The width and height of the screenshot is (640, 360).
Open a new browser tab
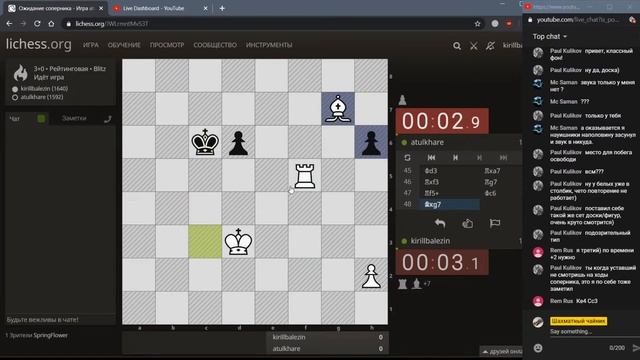(x=222, y=8)
